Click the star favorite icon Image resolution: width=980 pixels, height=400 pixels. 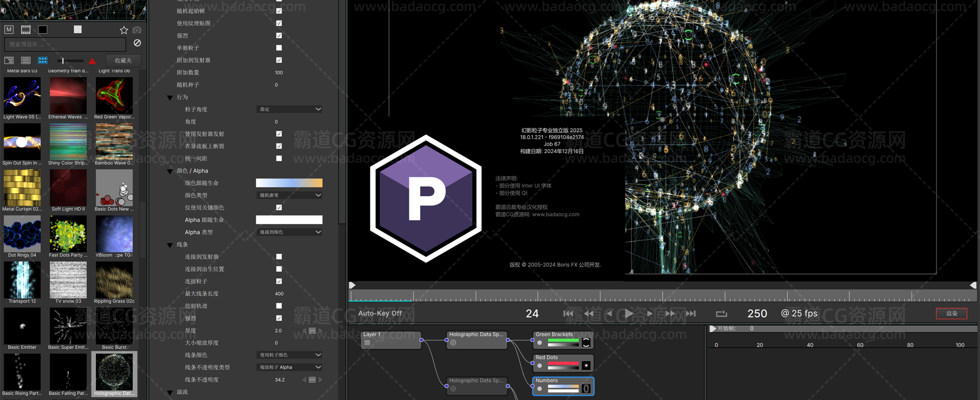(124, 30)
